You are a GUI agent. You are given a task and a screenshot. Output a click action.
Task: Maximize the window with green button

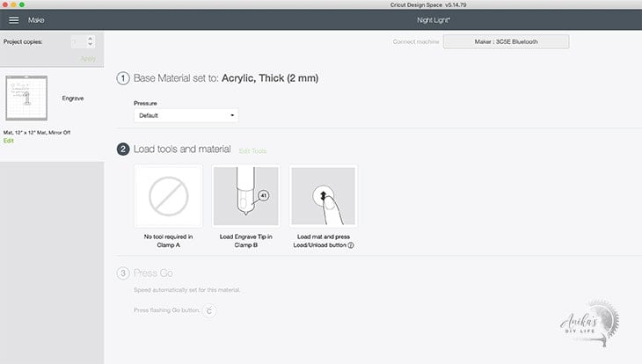click(22, 4)
